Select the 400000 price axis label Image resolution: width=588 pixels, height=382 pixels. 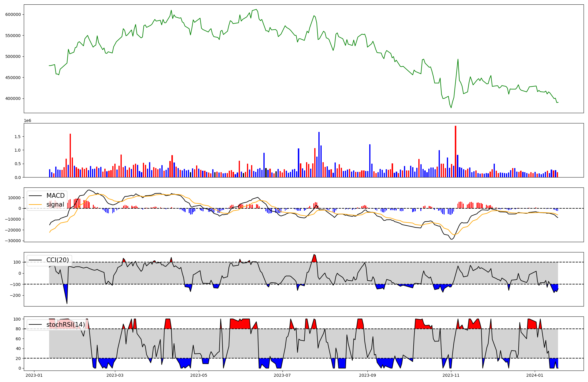pos(13,98)
